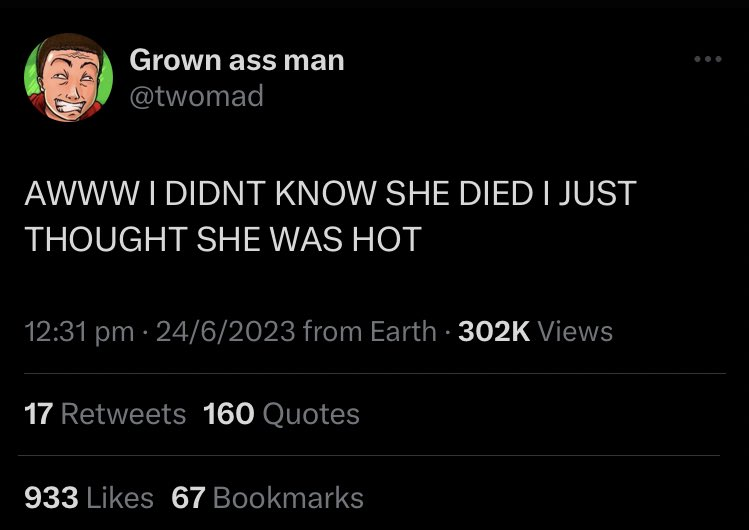Click the Bookmarks label

click(288, 498)
